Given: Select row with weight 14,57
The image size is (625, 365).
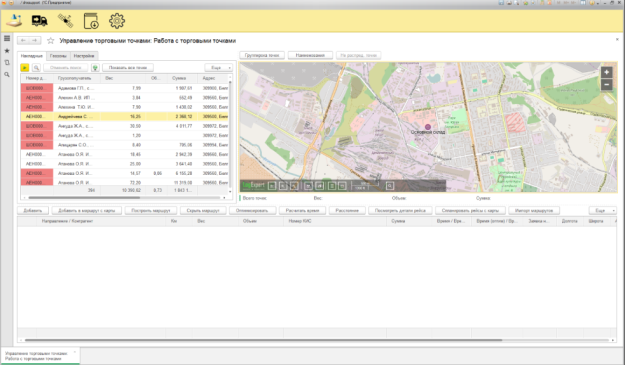Looking at the screenshot, I should tap(124, 173).
